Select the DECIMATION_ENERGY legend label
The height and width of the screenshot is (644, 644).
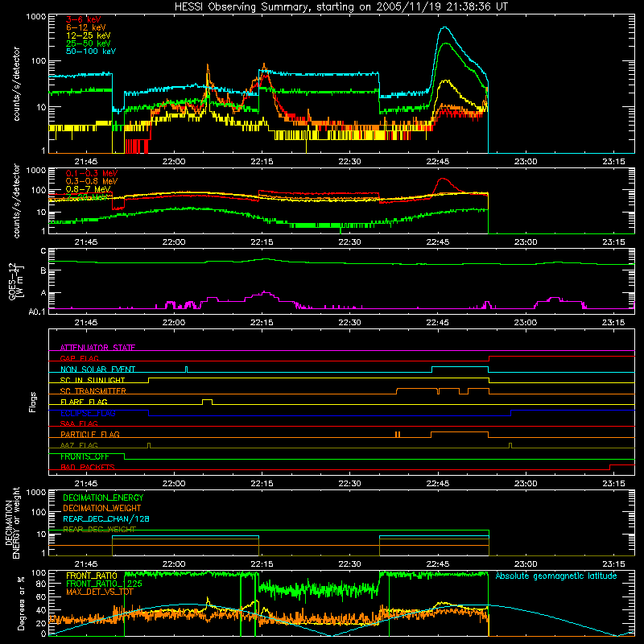[x=103, y=497]
